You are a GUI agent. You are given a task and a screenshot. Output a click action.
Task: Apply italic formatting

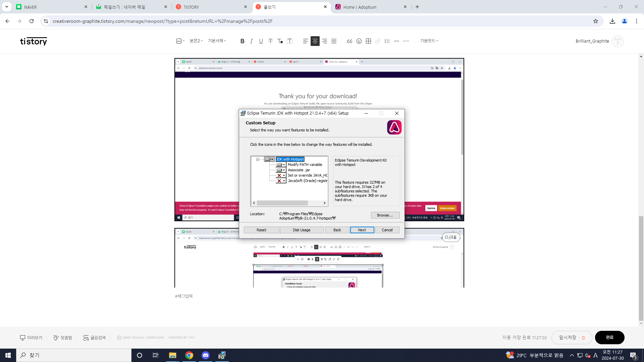click(x=252, y=41)
